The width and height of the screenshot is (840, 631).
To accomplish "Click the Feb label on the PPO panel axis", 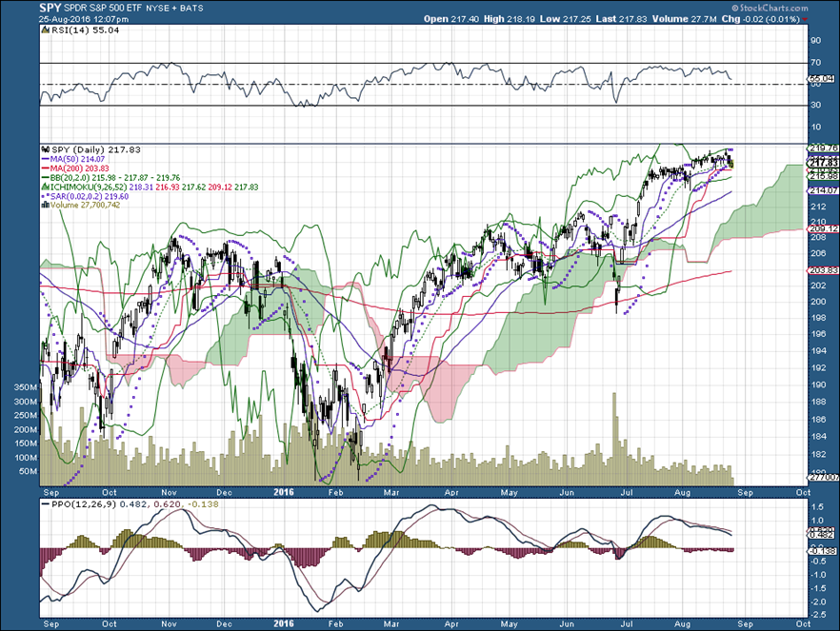I will coord(335,624).
